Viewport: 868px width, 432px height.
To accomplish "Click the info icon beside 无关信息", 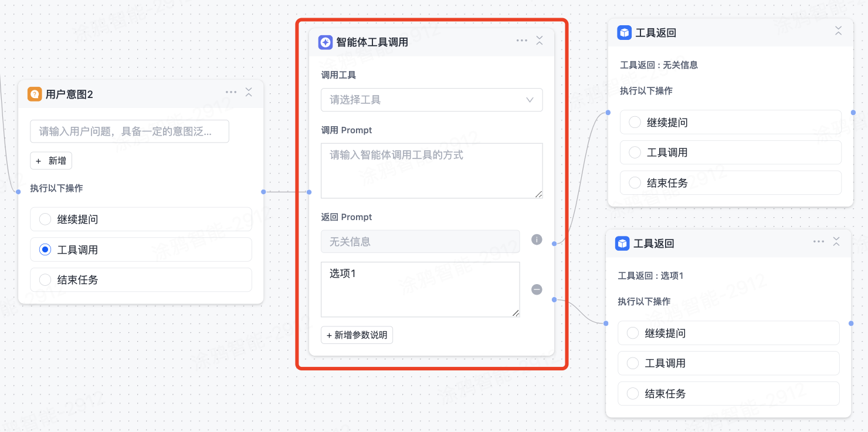I will (537, 239).
